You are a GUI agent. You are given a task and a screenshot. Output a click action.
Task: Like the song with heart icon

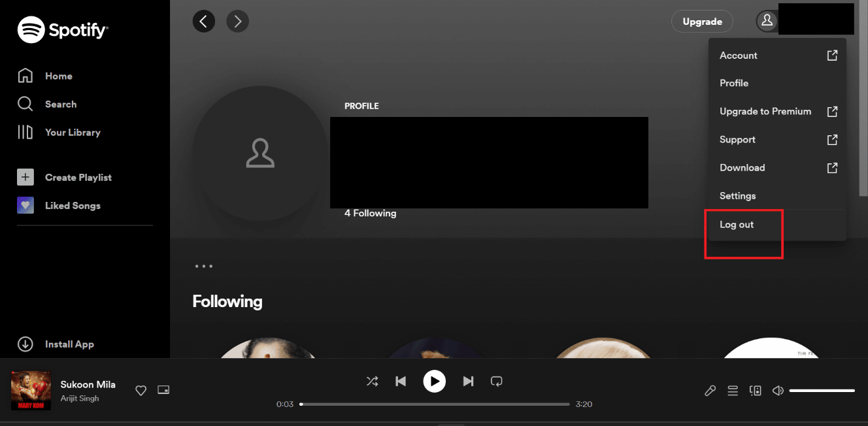(x=141, y=390)
